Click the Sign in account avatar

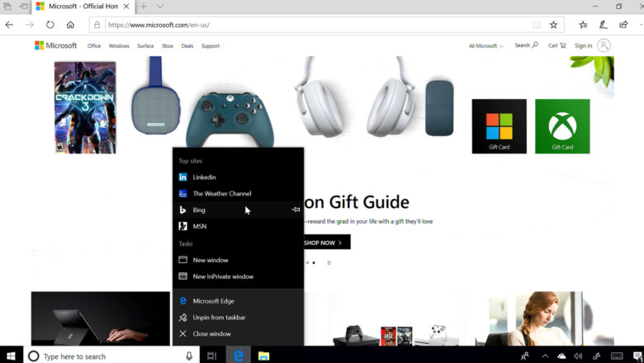(x=604, y=45)
